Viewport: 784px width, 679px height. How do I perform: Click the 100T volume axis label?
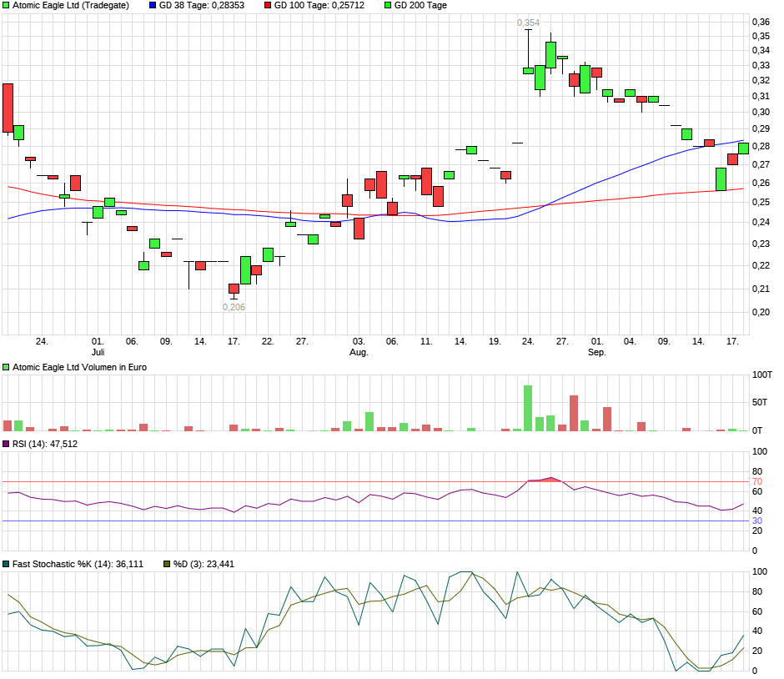tap(762, 375)
